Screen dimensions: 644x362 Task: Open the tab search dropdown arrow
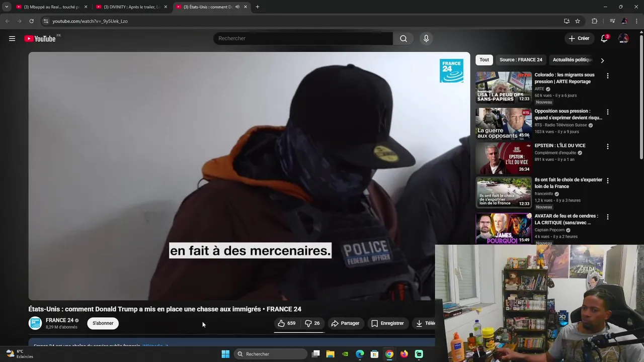click(x=7, y=7)
